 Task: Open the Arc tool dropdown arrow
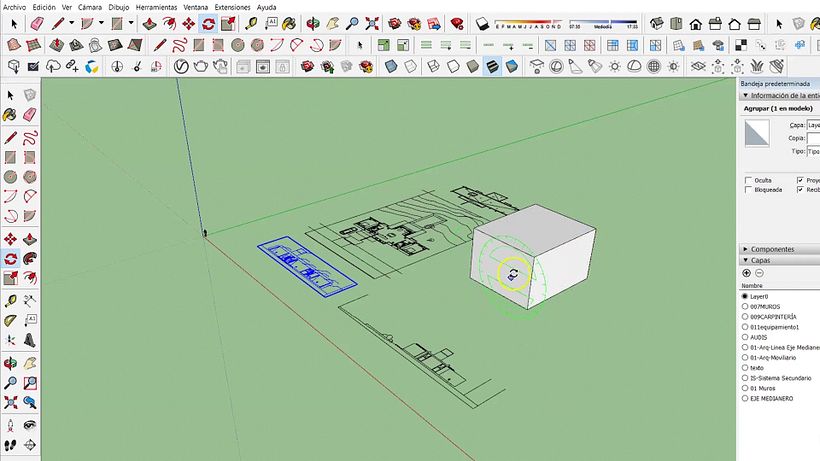(x=101, y=24)
